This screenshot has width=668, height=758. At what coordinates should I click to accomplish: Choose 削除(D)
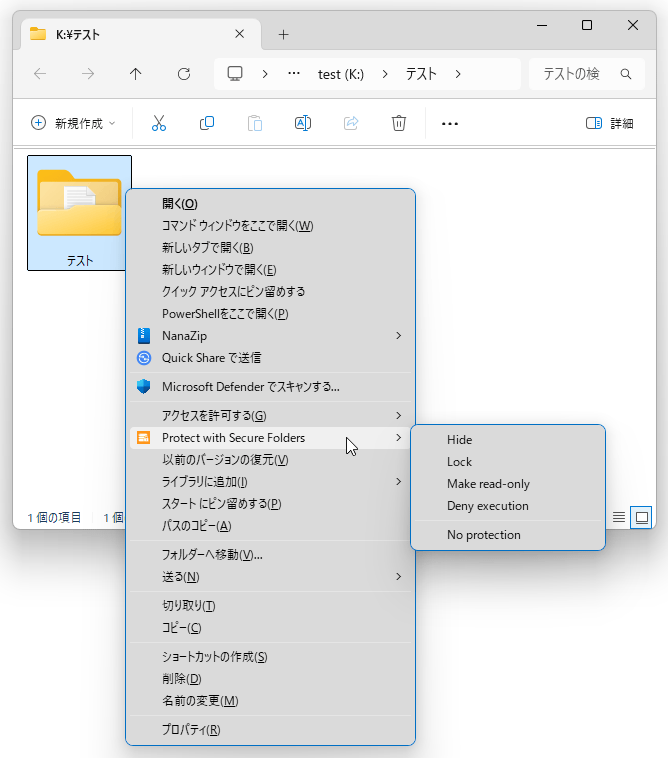click(270, 679)
